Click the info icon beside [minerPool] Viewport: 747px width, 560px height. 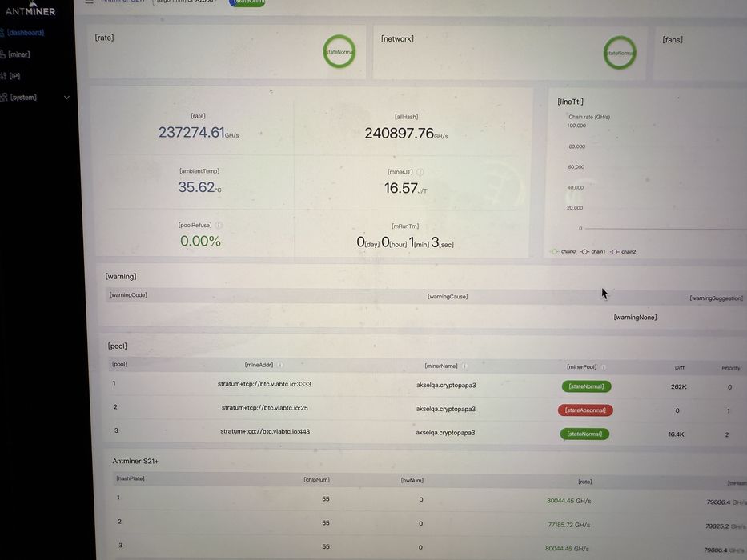(x=604, y=367)
